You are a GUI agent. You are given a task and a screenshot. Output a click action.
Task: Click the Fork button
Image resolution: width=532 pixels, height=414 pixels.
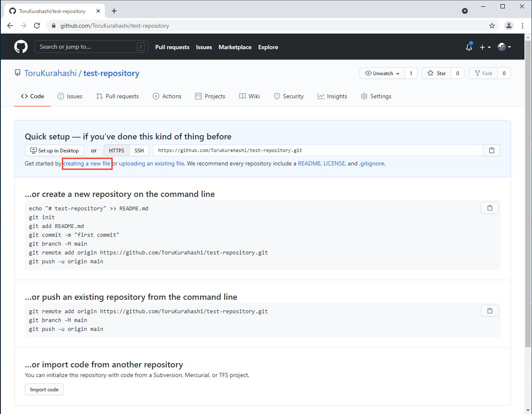pos(483,73)
